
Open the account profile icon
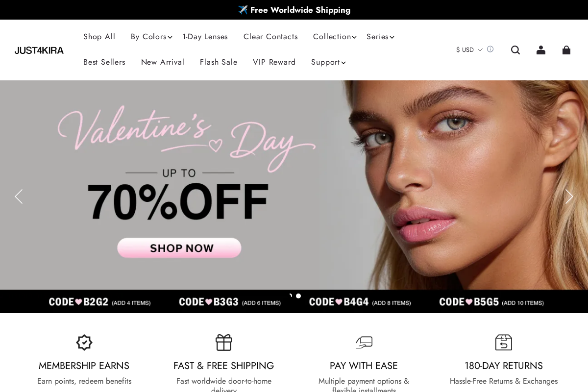[x=541, y=50]
